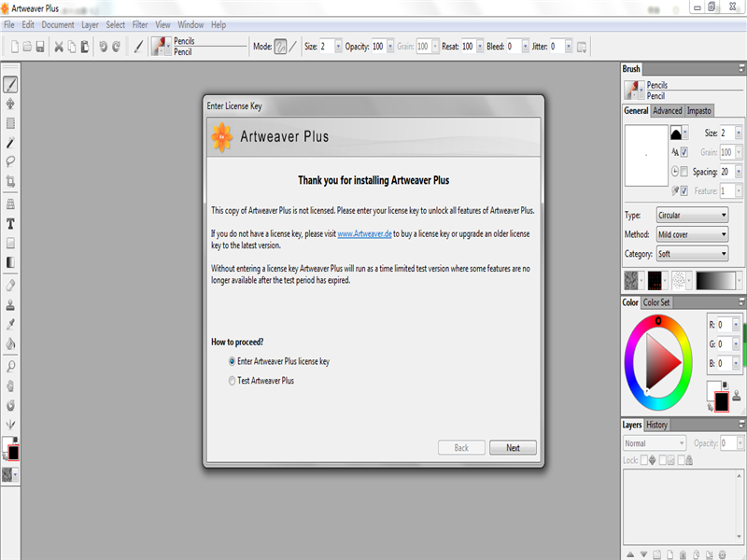
Task: Select the Paint Bucket fill tool
Action: pyautogui.click(x=10, y=343)
